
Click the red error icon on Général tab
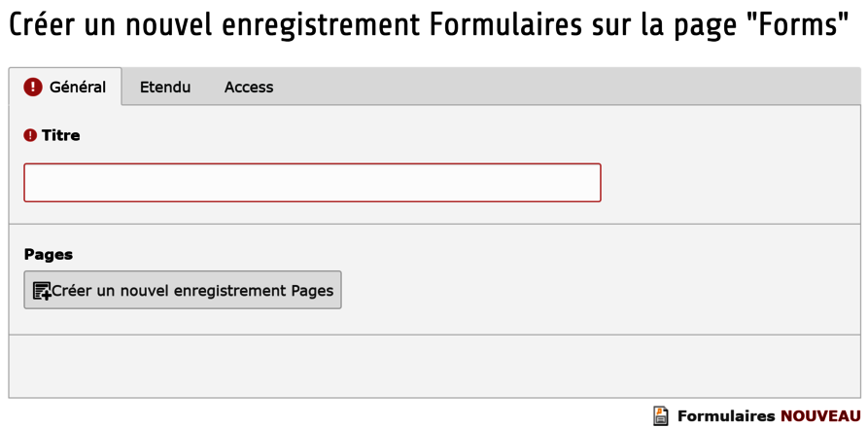33,87
